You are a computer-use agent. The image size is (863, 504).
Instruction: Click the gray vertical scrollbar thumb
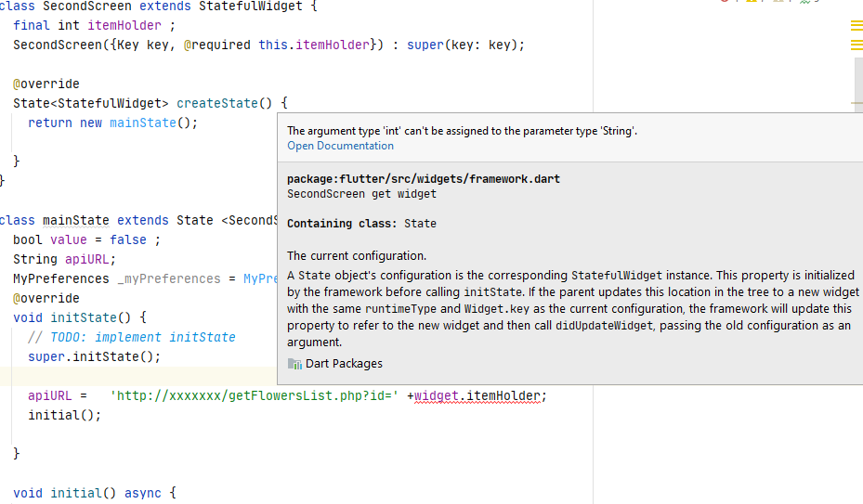(858, 85)
